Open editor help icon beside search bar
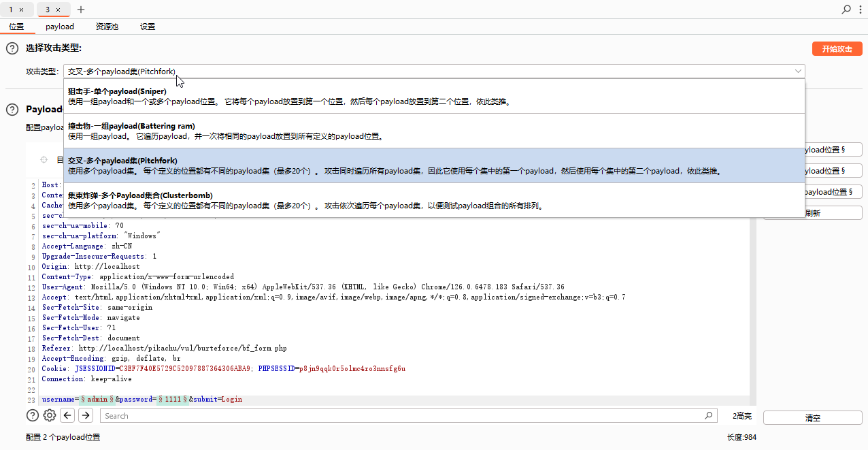The width and height of the screenshot is (868, 450). (33, 415)
